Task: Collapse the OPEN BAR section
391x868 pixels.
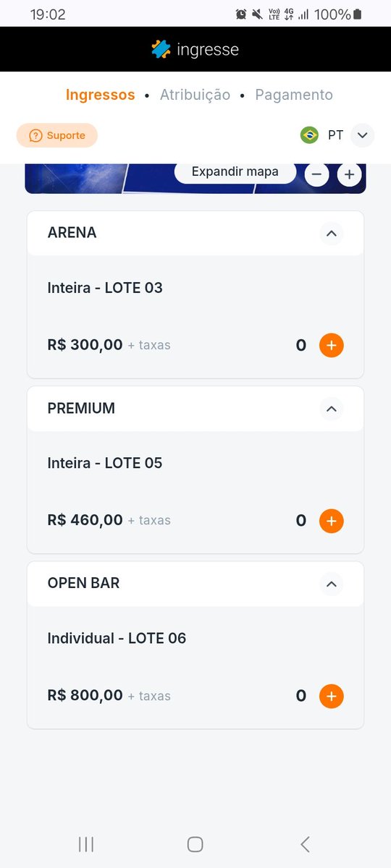Action: [x=332, y=584]
